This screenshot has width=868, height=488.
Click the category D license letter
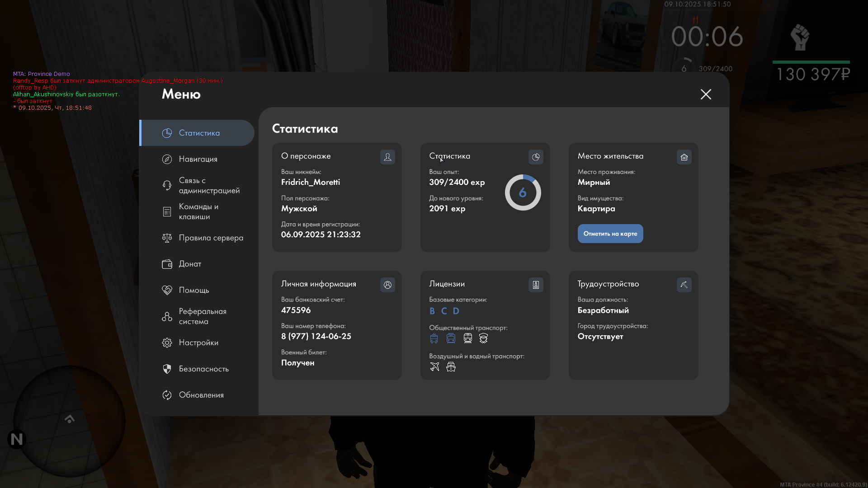(x=456, y=311)
